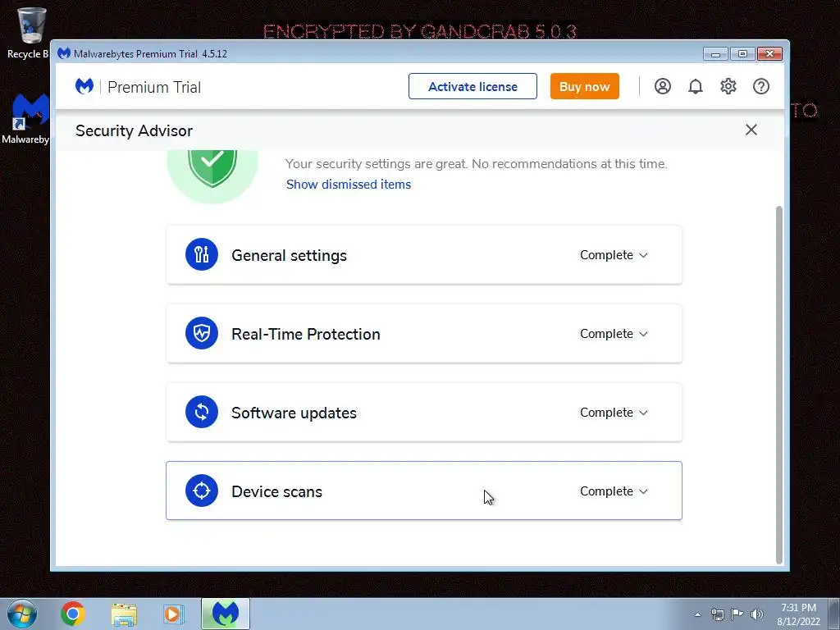Click the Software updates refresh icon

(x=202, y=412)
